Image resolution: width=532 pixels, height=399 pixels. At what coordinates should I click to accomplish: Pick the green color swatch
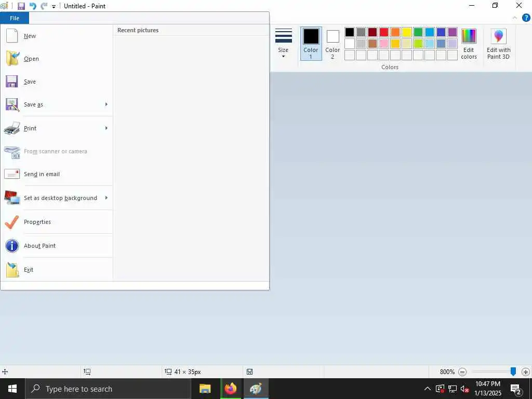tap(418, 32)
